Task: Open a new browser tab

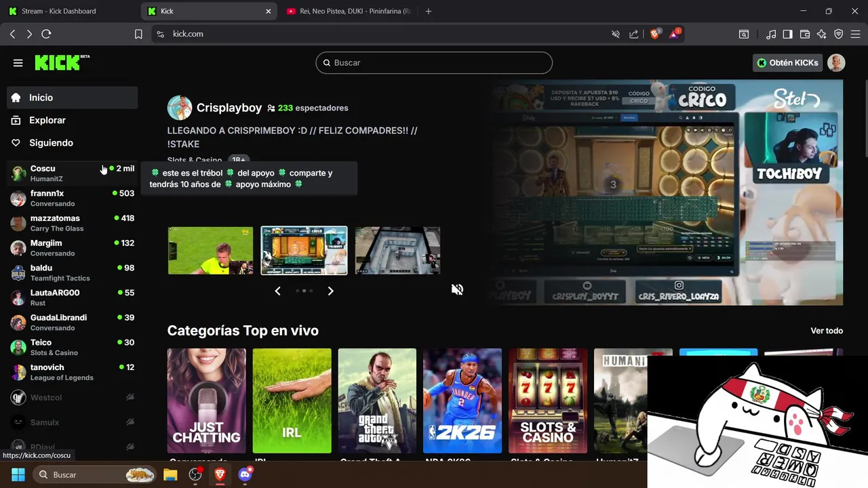Action: pyautogui.click(x=429, y=11)
